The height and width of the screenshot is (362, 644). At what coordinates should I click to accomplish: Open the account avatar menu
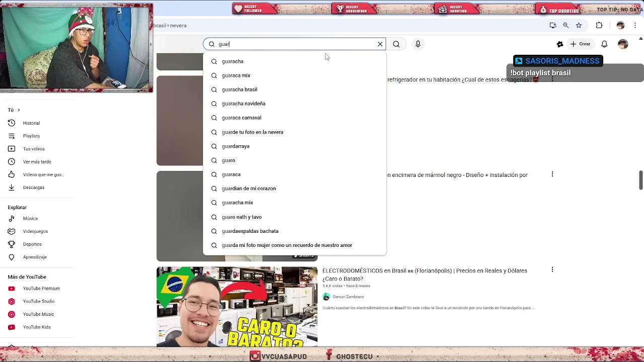(x=623, y=44)
